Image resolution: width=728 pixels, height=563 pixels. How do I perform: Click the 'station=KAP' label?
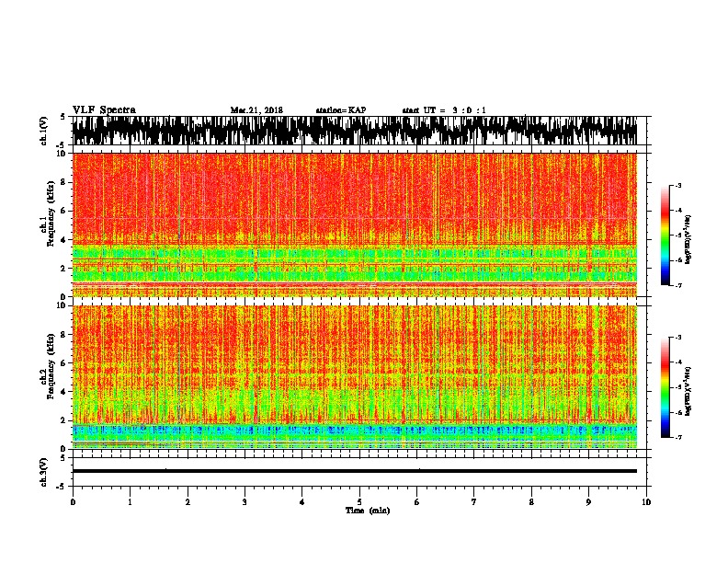tap(341, 110)
